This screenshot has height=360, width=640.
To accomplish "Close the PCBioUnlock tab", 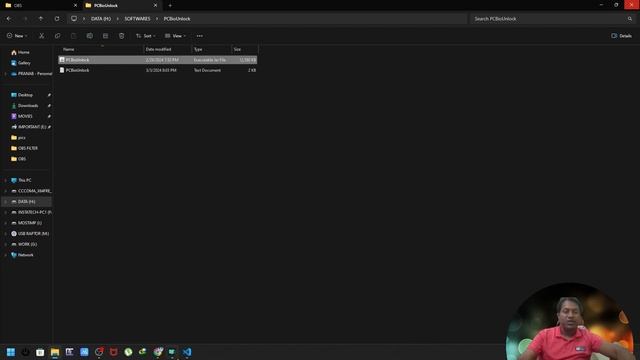I will pos(155,5).
